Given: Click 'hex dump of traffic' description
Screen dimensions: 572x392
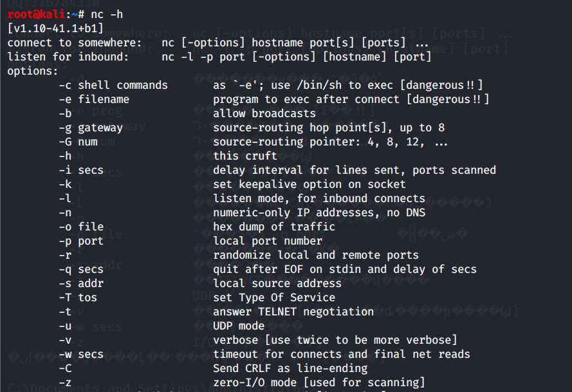Looking at the screenshot, I should (x=274, y=227).
